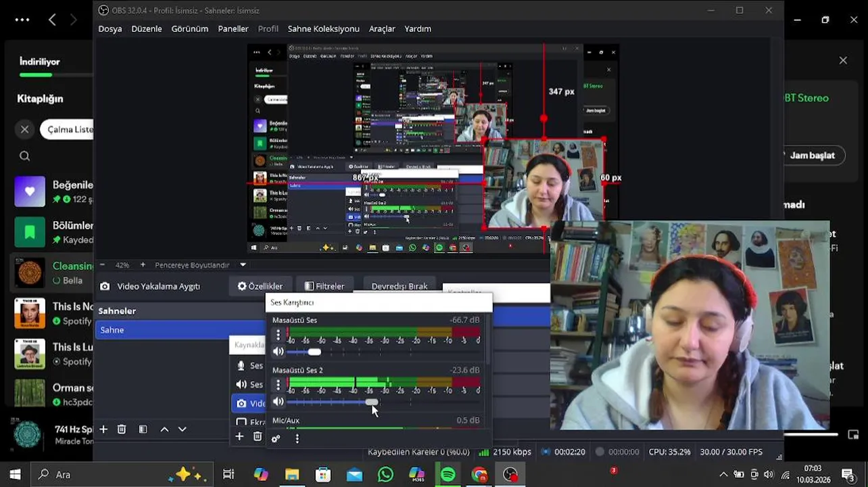
Task: Click the Devredışı Bırak button
Action: [x=400, y=286]
